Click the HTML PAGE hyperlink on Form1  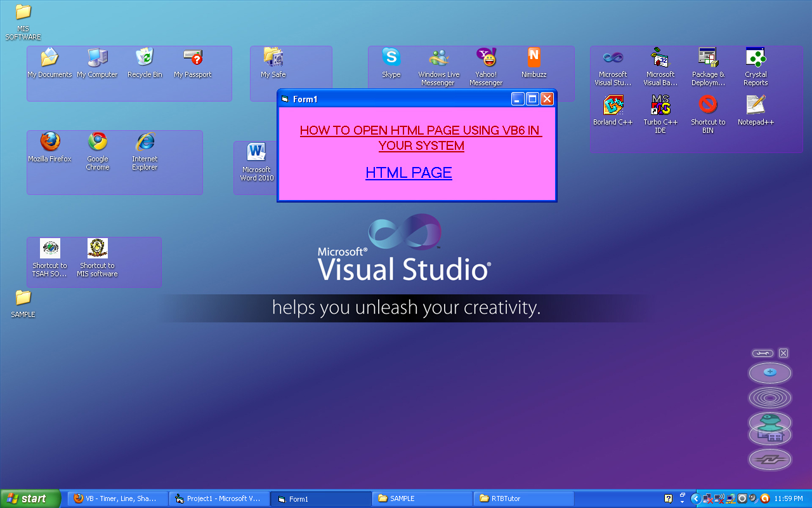(x=409, y=173)
